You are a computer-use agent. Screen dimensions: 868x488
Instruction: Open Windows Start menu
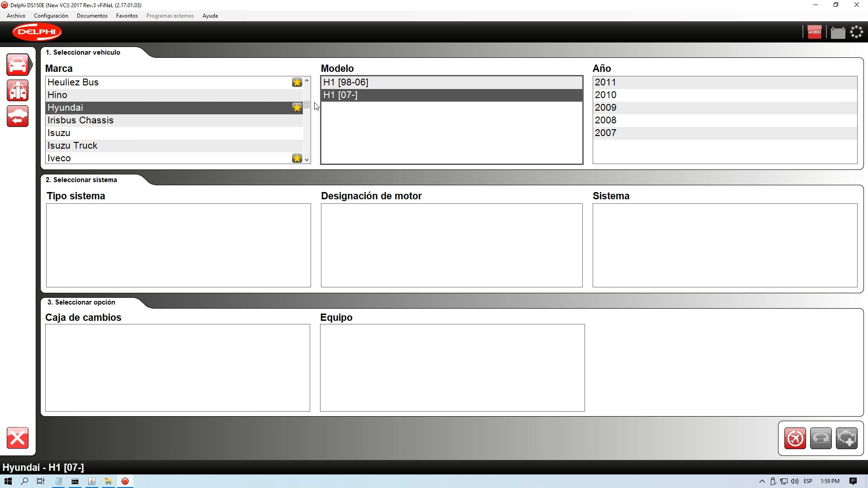8,481
